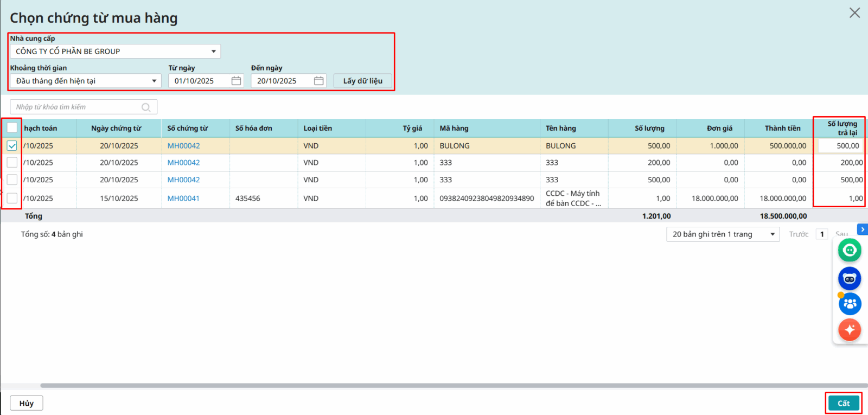Screen dimensions: 868x415
Task: Click the horizontal scrollbar at the bottom
Action: [434, 386]
